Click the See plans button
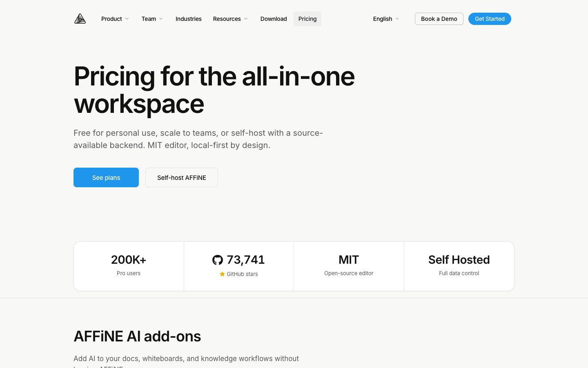 pyautogui.click(x=106, y=177)
